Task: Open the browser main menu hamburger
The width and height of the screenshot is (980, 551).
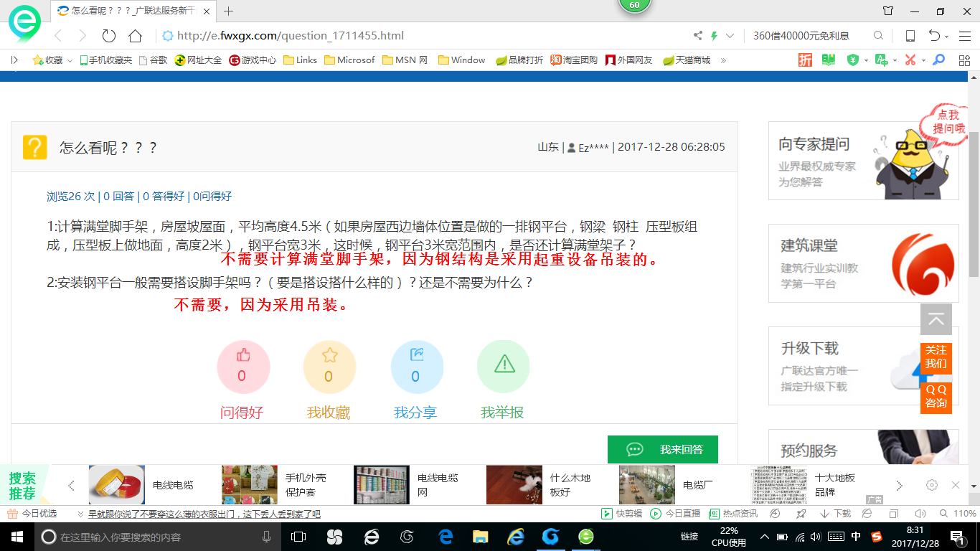Action: [x=963, y=36]
